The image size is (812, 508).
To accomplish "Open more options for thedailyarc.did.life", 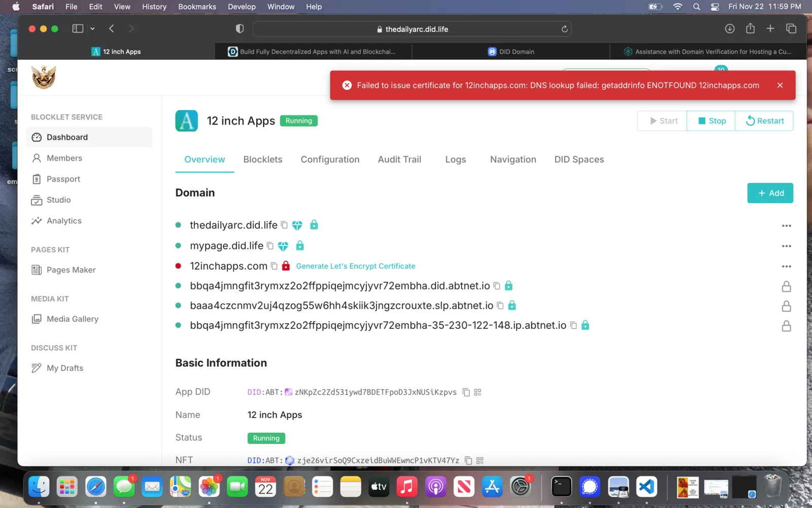I will [786, 226].
